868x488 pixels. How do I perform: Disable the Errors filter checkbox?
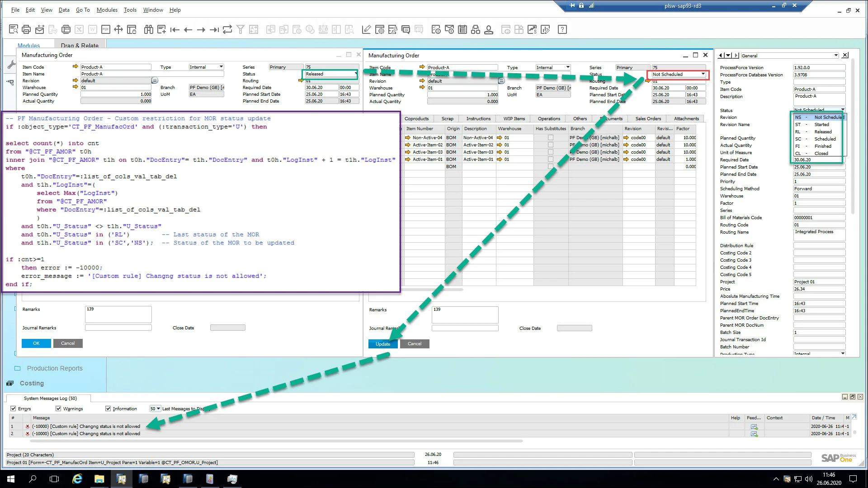coord(13,408)
